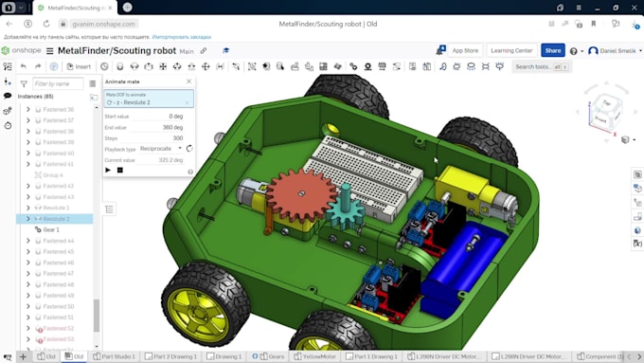Click the Импортировать закладки link
644x363 pixels.
[182, 37]
